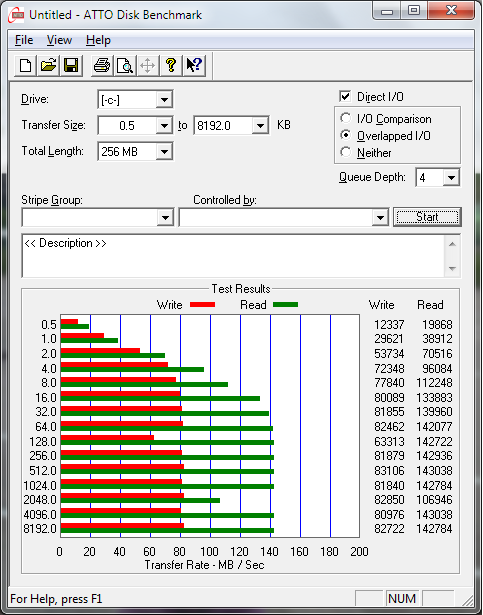
Task: Click the green read bar for 2048.0
Action: [140, 500]
